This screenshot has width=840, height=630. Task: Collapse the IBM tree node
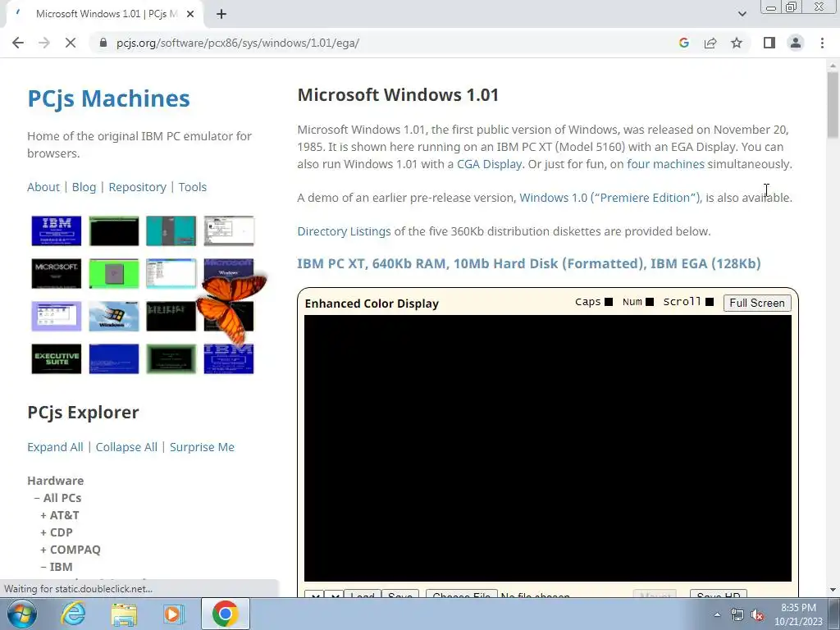[57, 567]
